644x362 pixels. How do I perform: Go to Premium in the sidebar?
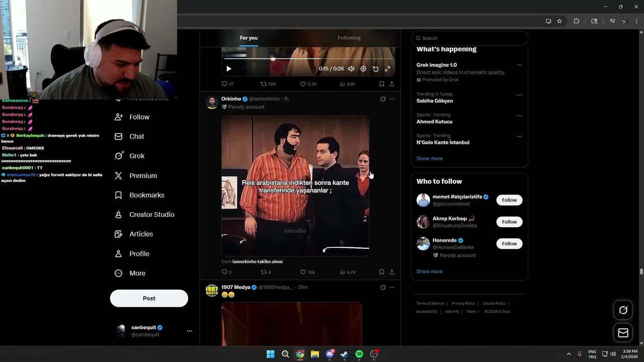(136, 176)
